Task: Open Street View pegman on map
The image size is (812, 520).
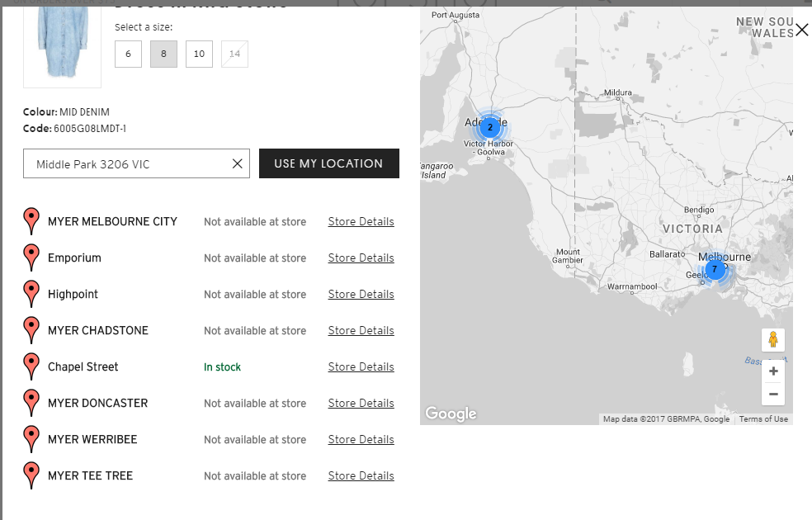Action: (773, 340)
